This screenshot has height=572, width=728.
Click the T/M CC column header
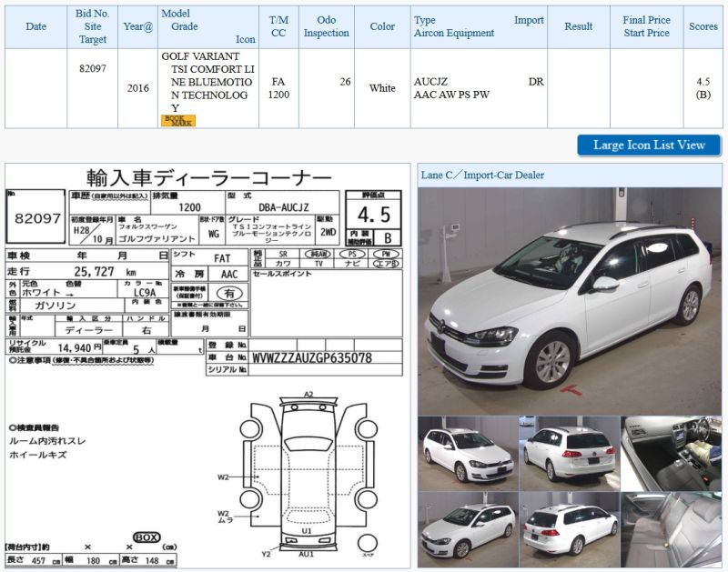(278, 27)
